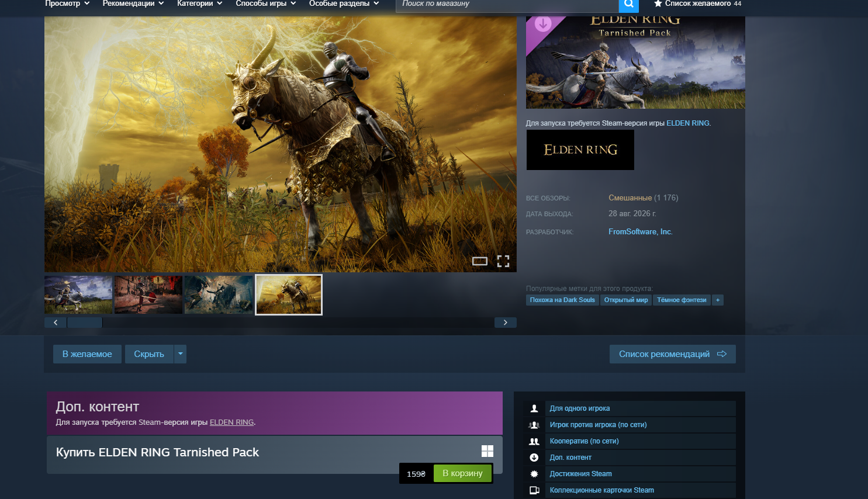Click the Steam trading cards icon

[534, 490]
